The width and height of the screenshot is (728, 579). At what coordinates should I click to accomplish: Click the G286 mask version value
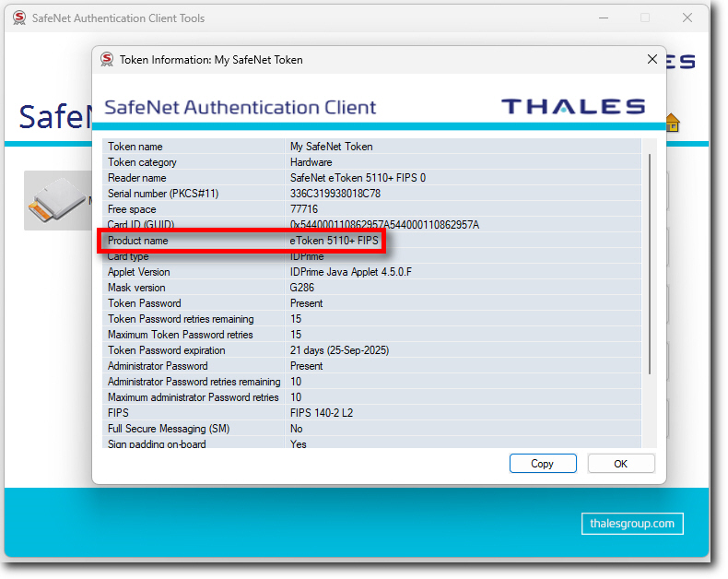pos(301,288)
